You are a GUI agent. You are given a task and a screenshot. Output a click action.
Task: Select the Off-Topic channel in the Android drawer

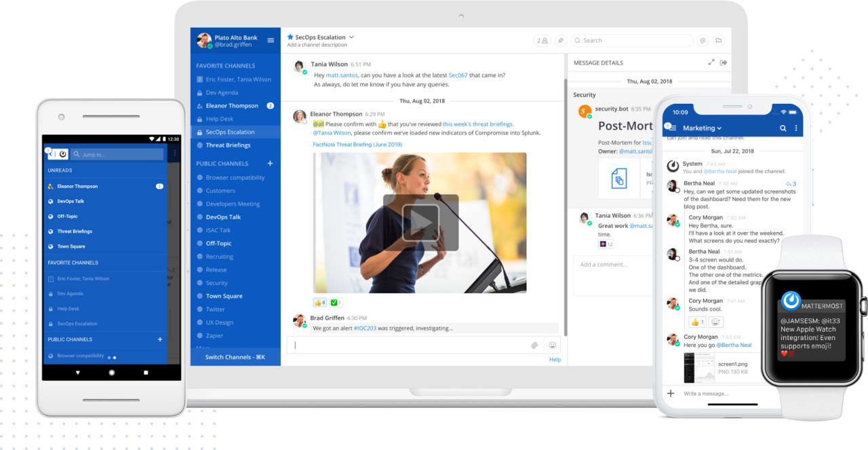[x=67, y=217]
